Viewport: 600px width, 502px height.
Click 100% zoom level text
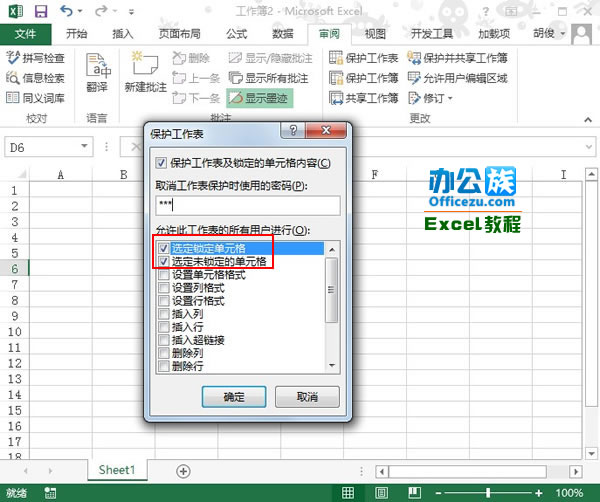(x=569, y=493)
